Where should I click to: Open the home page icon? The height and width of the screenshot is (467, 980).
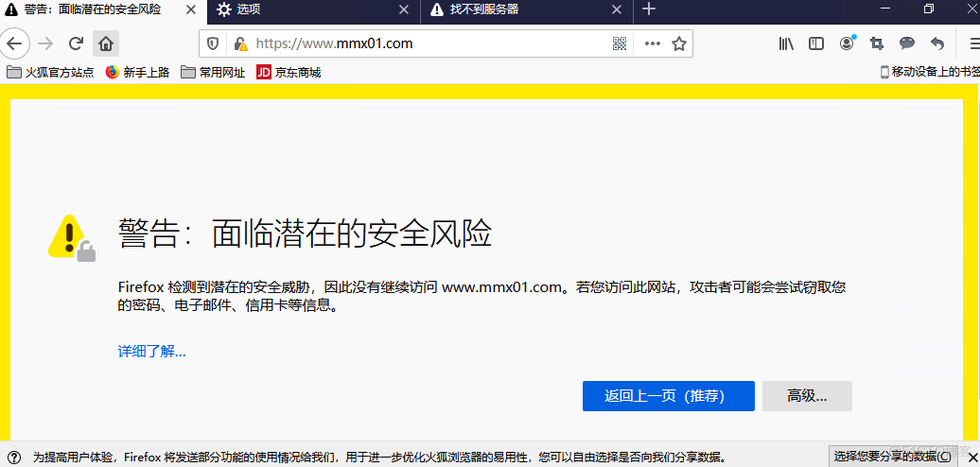click(106, 43)
